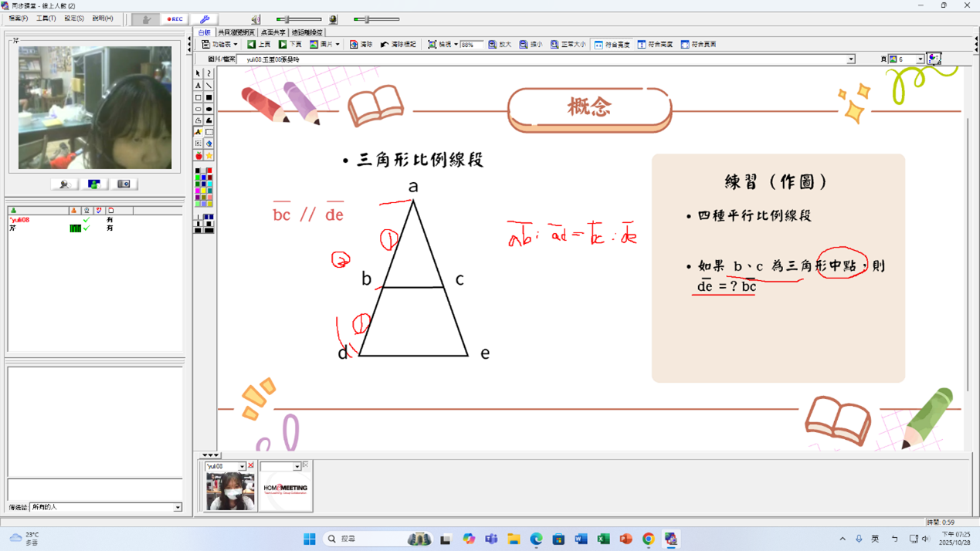
Task: Choose the straight line drawing tool
Action: (209, 86)
